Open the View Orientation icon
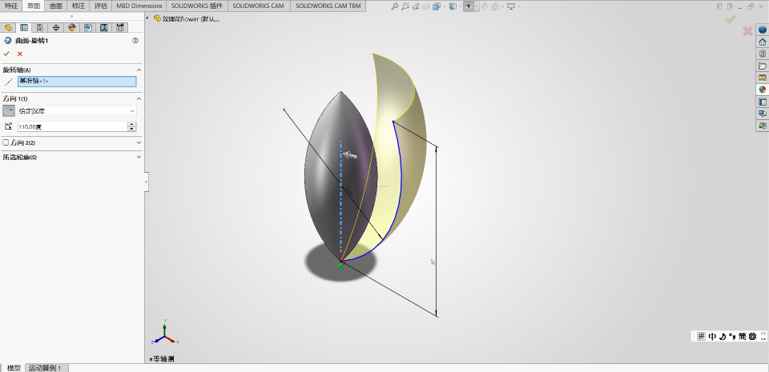The image size is (769, 372). click(436, 6)
